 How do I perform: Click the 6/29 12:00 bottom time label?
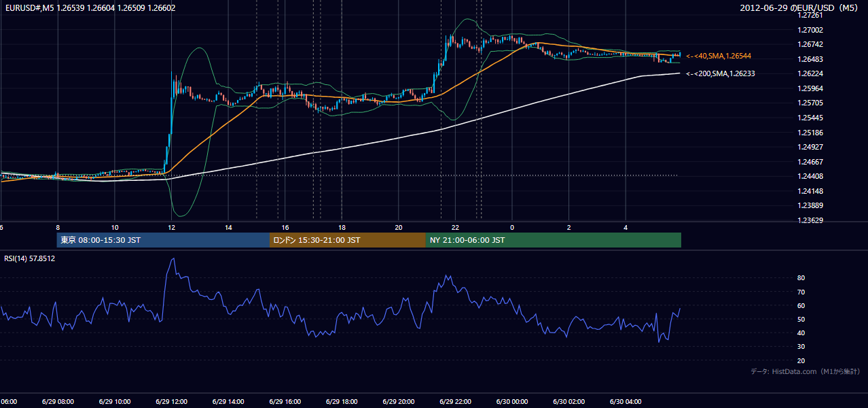[171, 401]
